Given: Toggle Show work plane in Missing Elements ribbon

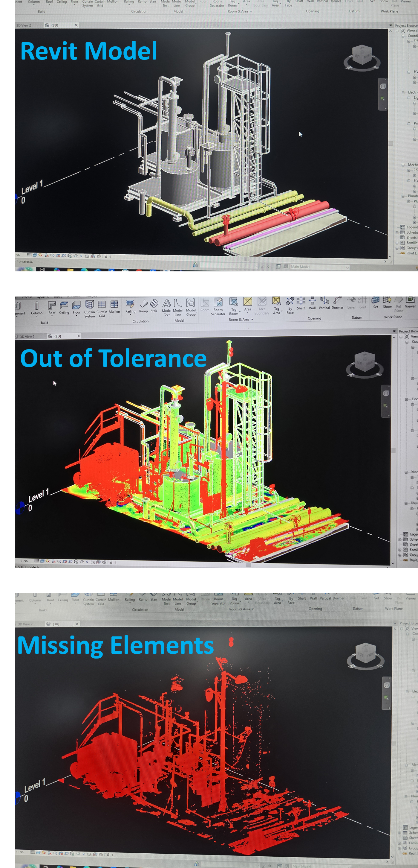Looking at the screenshot, I should pyautogui.click(x=388, y=598).
